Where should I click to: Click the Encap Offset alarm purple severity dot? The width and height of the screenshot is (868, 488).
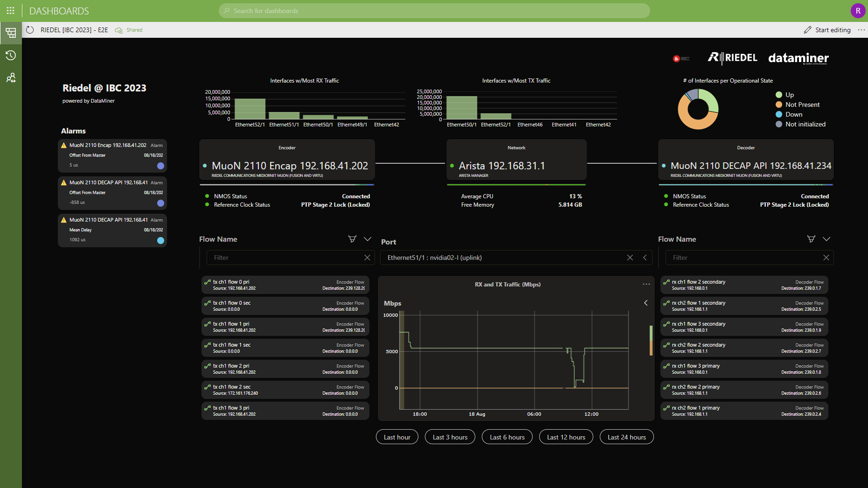click(160, 166)
